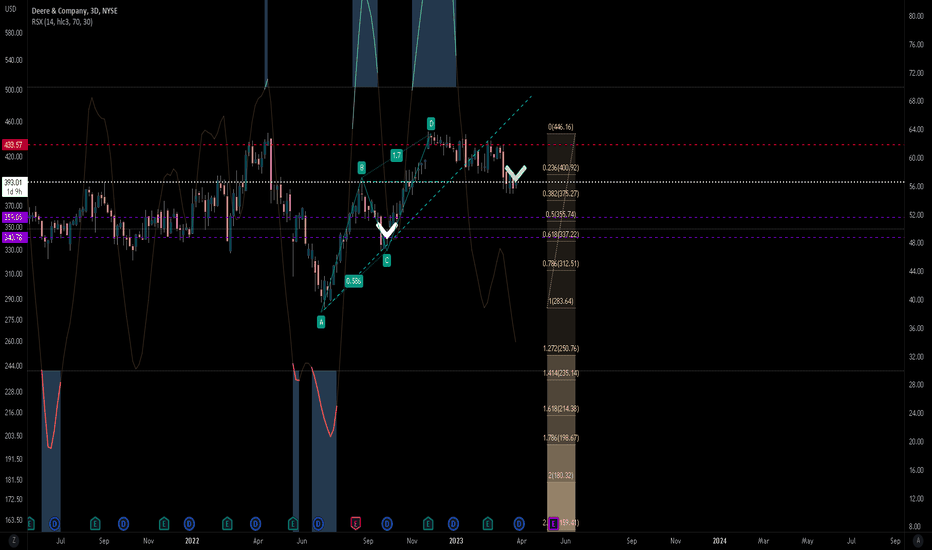Open earnings E marker beside first Sep label
This screenshot has height=550, width=932.
click(x=95, y=524)
